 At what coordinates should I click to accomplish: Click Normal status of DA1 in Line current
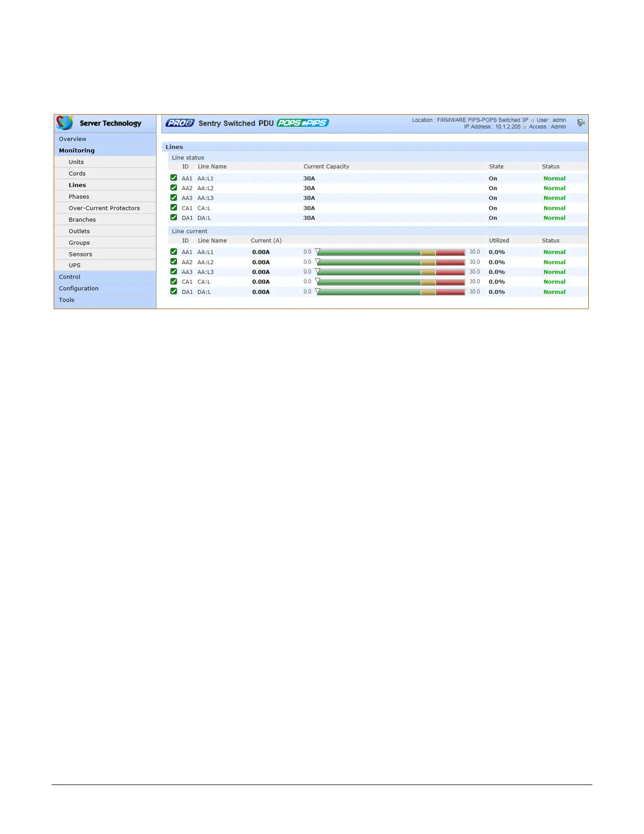(x=555, y=292)
